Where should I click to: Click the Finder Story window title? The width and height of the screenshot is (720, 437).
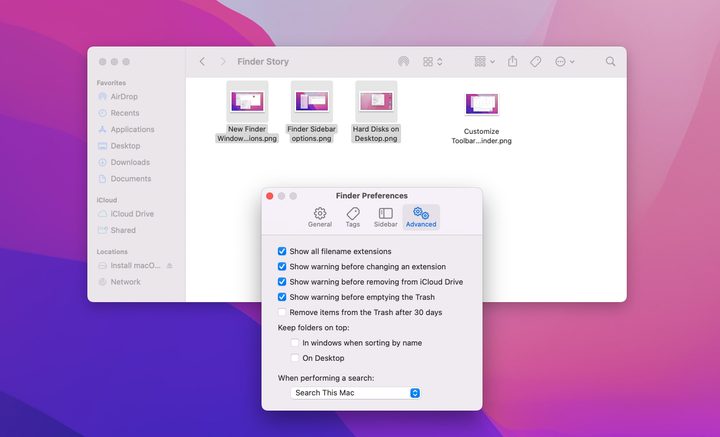pyautogui.click(x=263, y=62)
